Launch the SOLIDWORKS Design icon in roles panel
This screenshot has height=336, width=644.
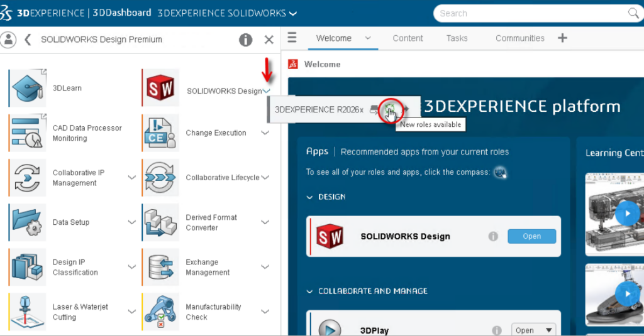tap(160, 88)
